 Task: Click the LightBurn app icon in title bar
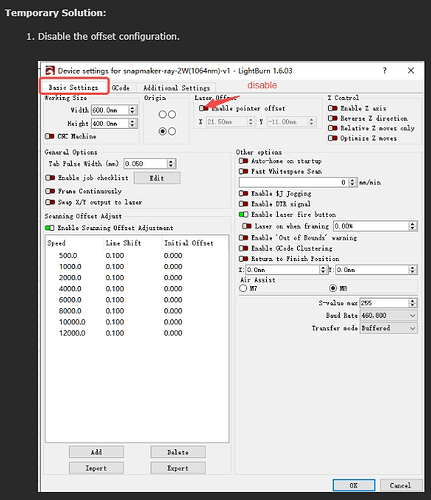[50, 70]
